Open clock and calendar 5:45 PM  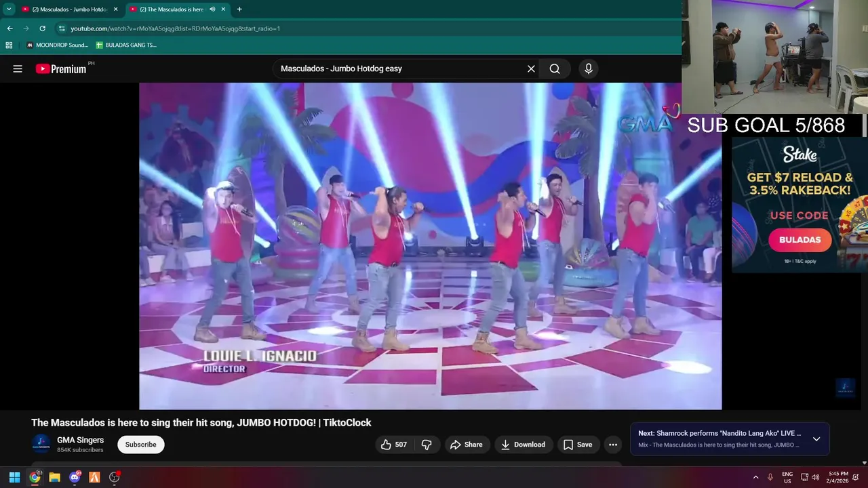coord(837,477)
